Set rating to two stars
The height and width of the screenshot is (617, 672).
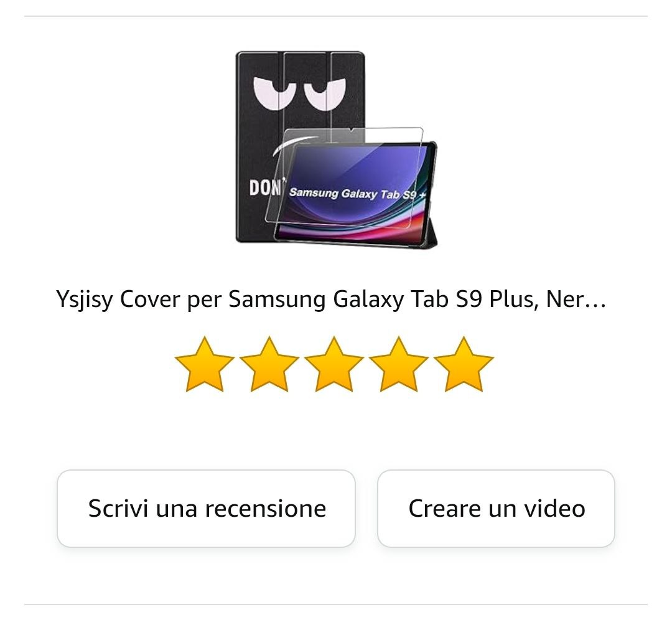[x=269, y=364]
